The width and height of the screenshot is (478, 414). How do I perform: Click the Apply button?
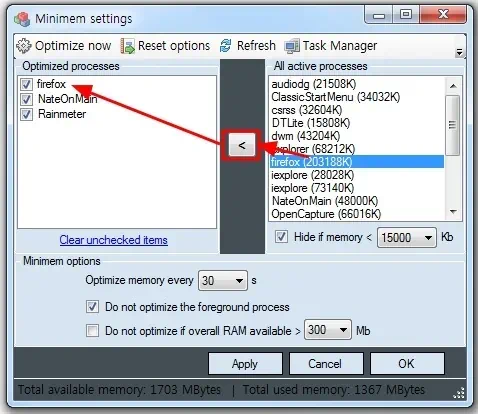click(245, 364)
